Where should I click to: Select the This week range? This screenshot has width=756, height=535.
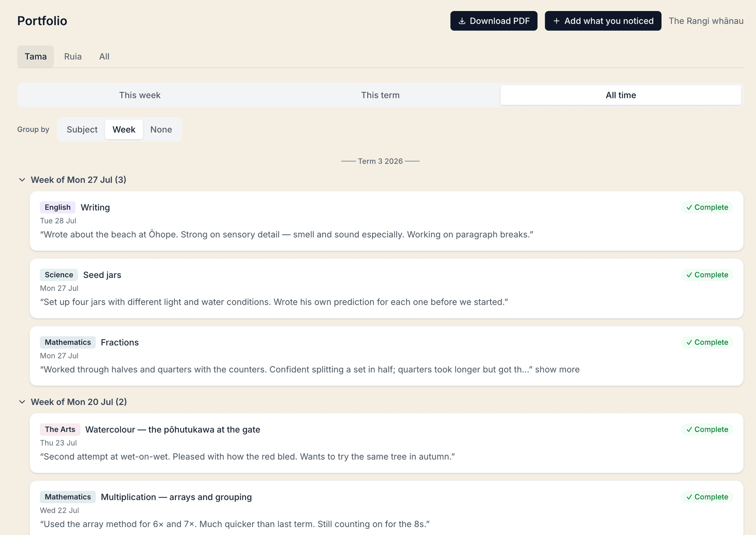[140, 95]
